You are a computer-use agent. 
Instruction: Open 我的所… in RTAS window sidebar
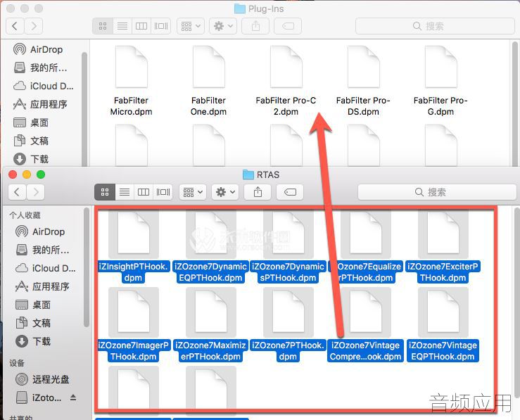[x=42, y=250]
